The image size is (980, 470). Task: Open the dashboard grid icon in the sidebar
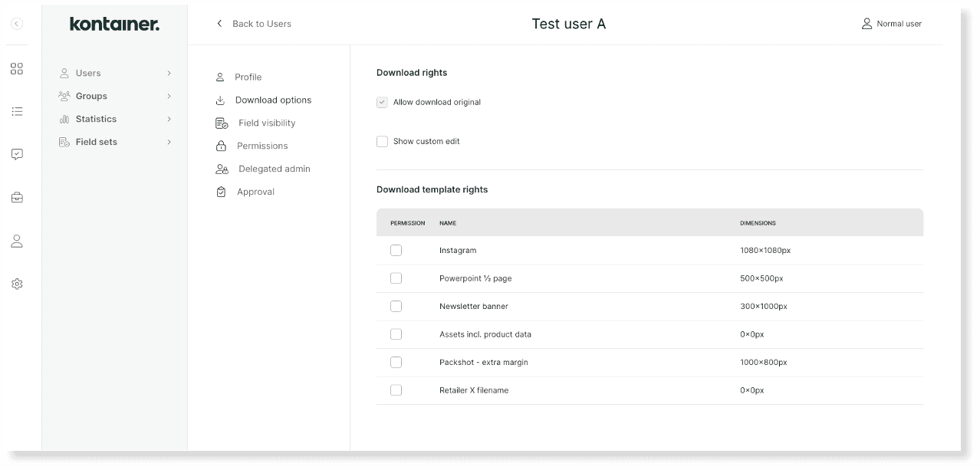point(17,68)
